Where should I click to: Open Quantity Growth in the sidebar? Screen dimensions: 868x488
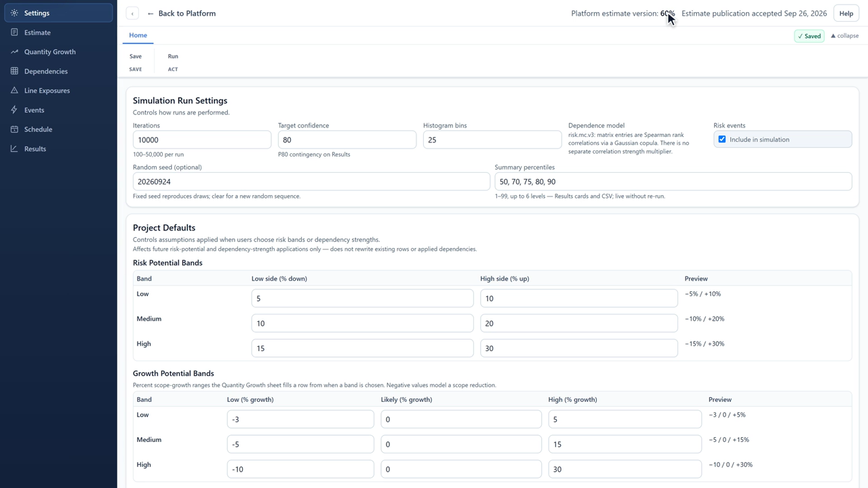click(58, 52)
